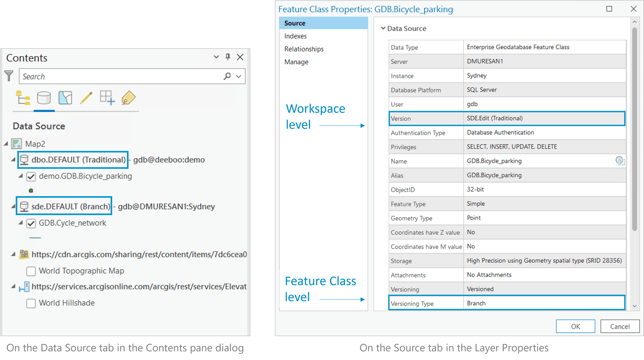Select the List By Labeling tag icon
The image size is (644, 360).
pyautogui.click(x=128, y=98)
